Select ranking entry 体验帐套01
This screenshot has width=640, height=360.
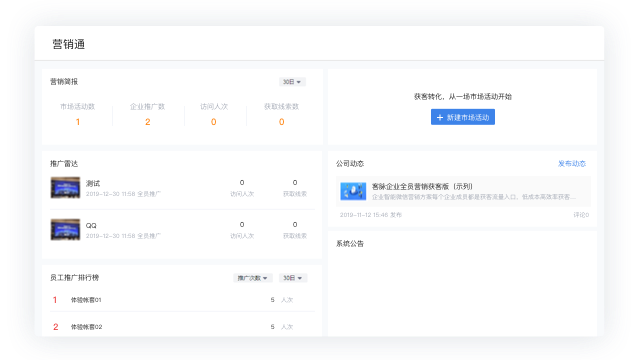point(86,300)
